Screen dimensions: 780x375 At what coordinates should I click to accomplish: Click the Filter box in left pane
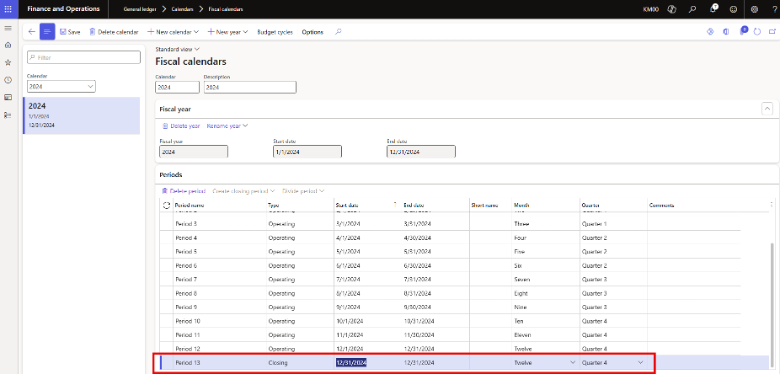coord(84,58)
